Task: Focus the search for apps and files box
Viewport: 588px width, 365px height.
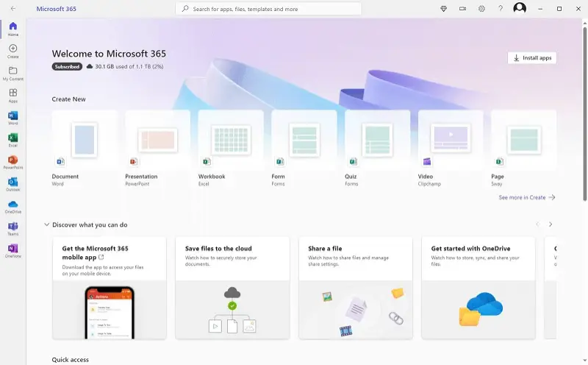Action: click(x=268, y=9)
